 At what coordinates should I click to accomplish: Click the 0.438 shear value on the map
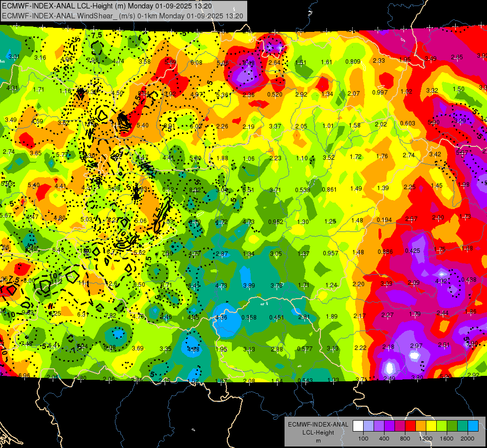469,279
